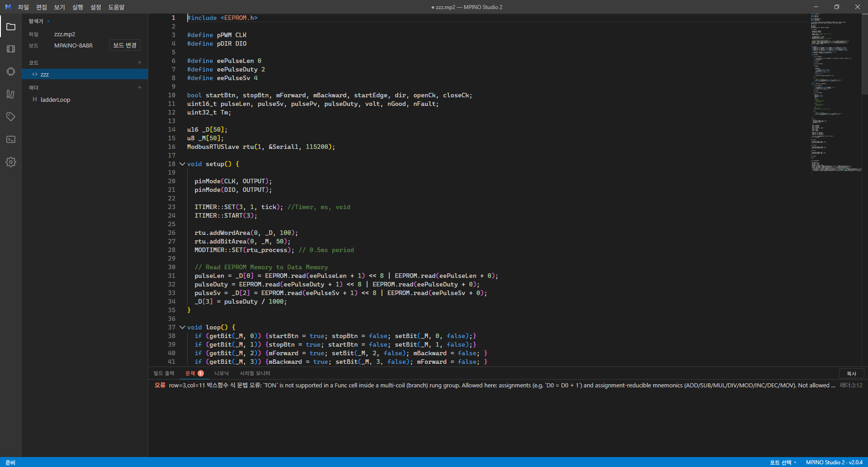Switch to the 시리얼 모니터 tab
Viewport: 868px width, 467px height.
(x=255, y=373)
